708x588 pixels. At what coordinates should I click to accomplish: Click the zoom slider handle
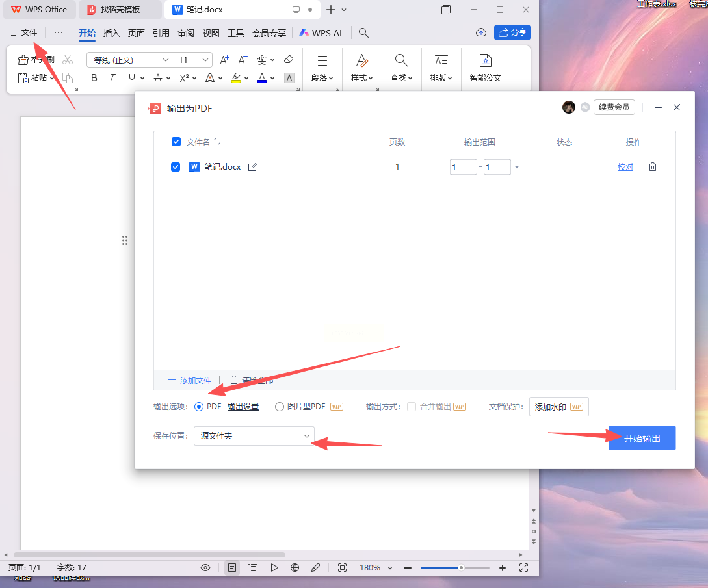click(461, 568)
